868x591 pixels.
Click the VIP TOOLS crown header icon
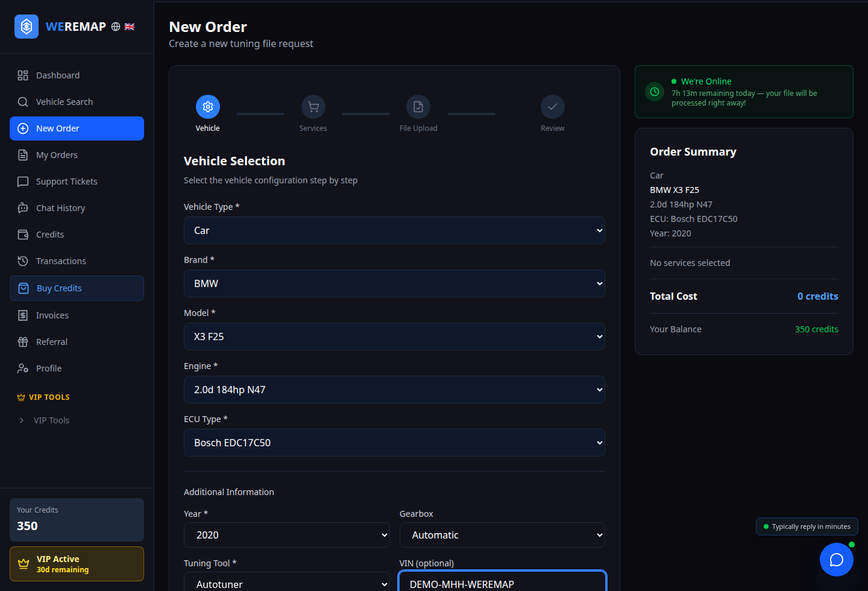[21, 397]
